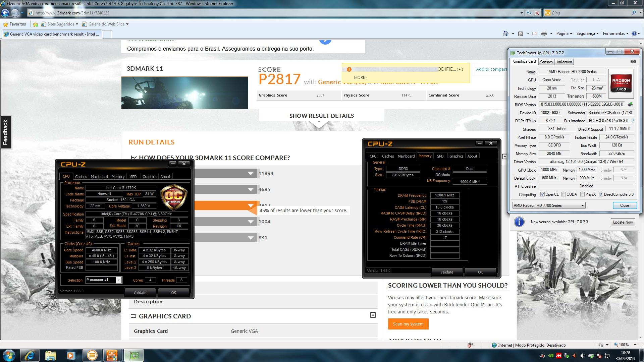Click the Add to compare link

491,69
